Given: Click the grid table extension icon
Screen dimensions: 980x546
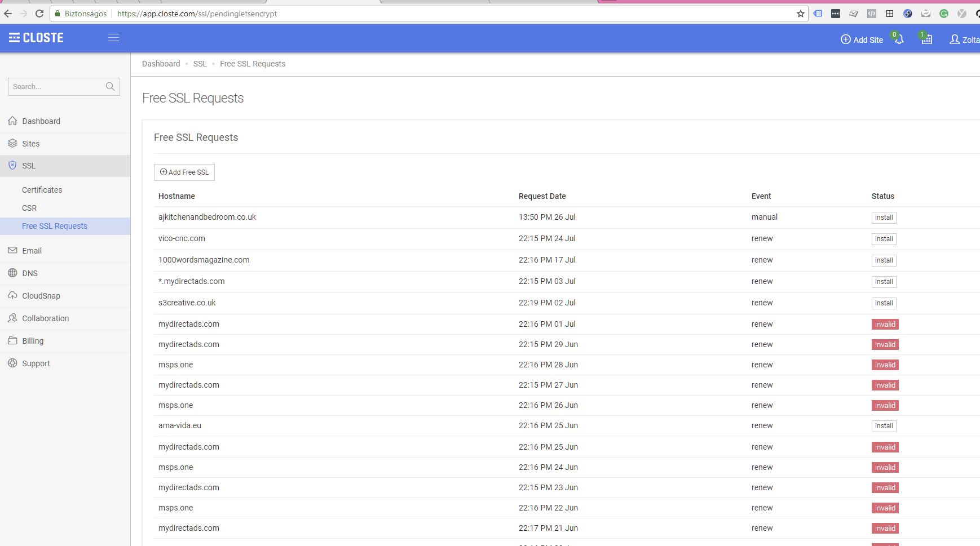Looking at the screenshot, I should [890, 14].
